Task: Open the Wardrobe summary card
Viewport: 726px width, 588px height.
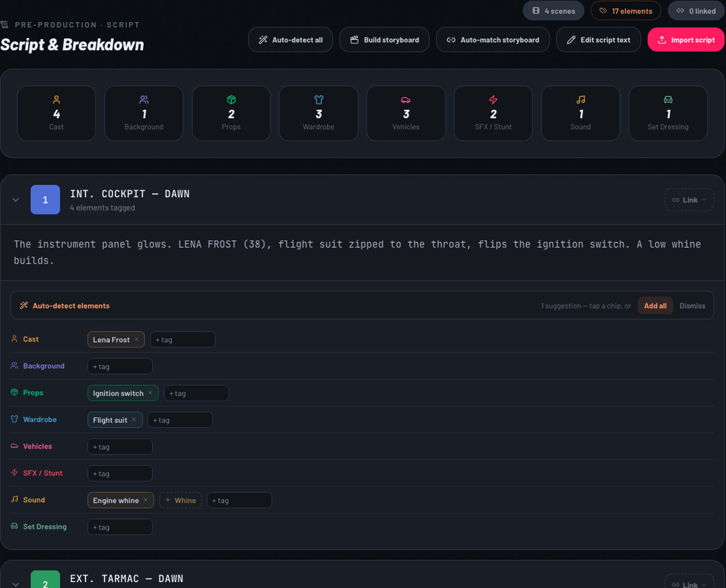Action: pos(318,113)
